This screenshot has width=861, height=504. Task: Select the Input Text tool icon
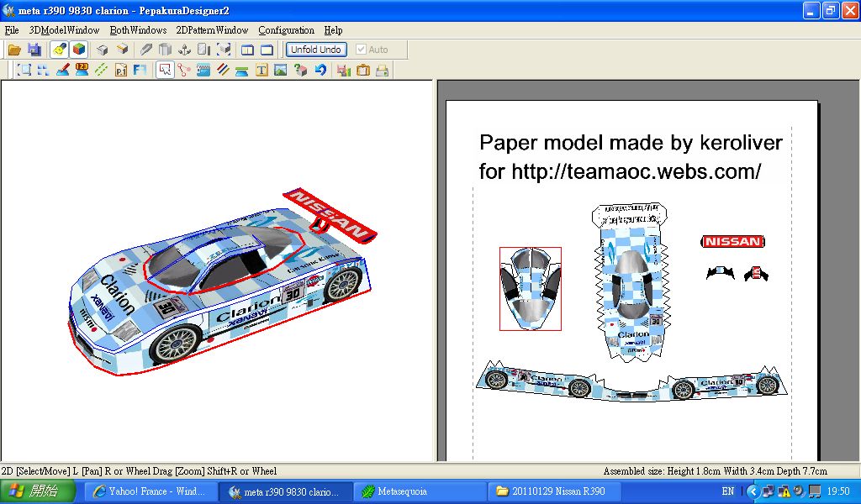261,71
